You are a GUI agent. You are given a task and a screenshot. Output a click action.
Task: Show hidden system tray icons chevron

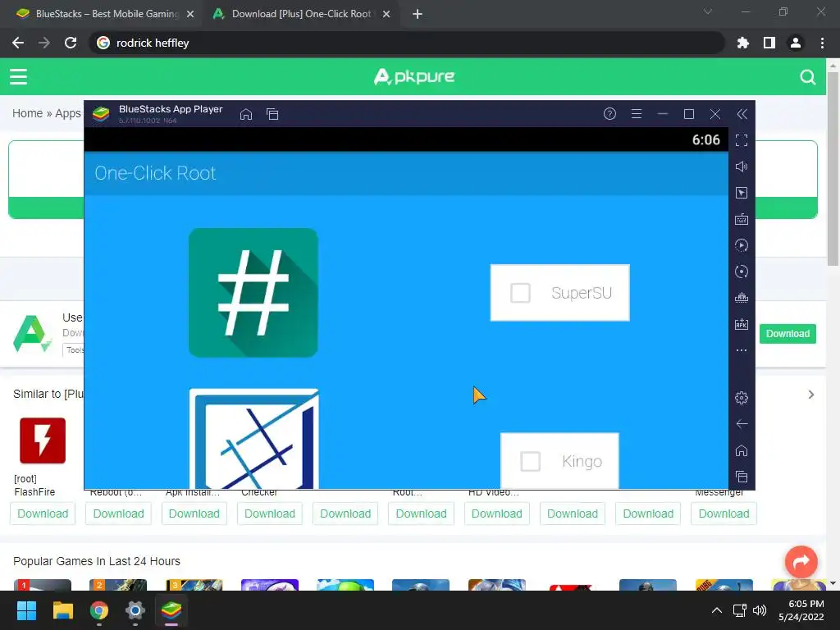(x=716, y=610)
